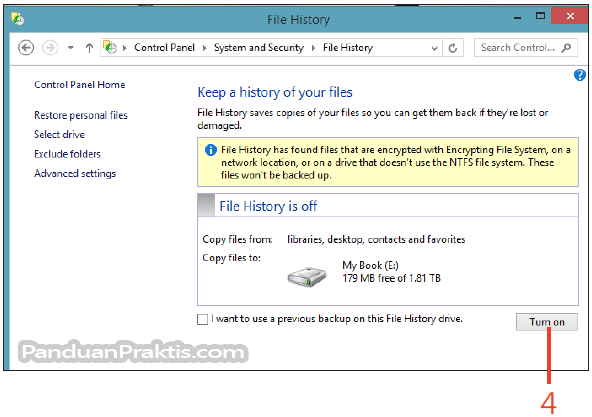Screen dimensions: 592x417
Task: Click 'libraries, desktop, contacts and favorites' text
Action: click(x=376, y=239)
